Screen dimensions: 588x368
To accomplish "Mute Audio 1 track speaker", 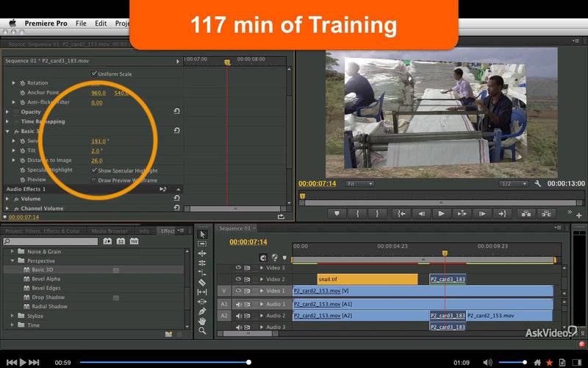I will pos(238,304).
